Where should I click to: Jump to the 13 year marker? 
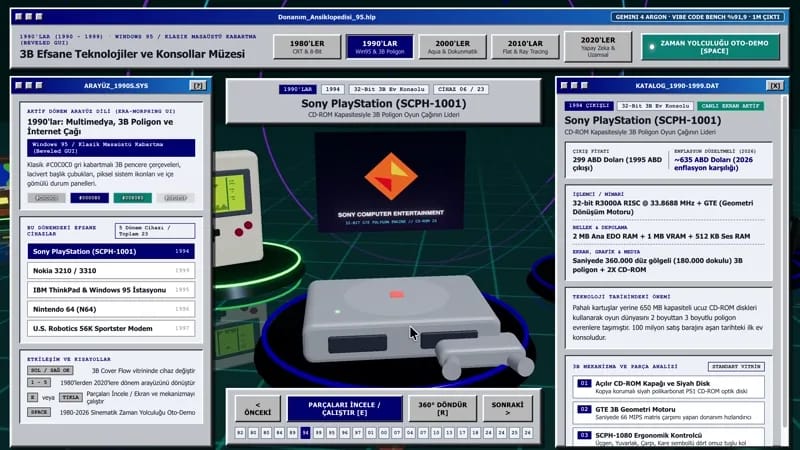click(x=449, y=433)
